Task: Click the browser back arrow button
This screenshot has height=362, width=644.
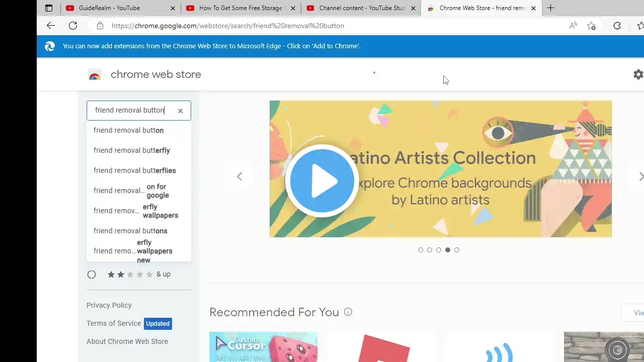Action: [x=50, y=26]
